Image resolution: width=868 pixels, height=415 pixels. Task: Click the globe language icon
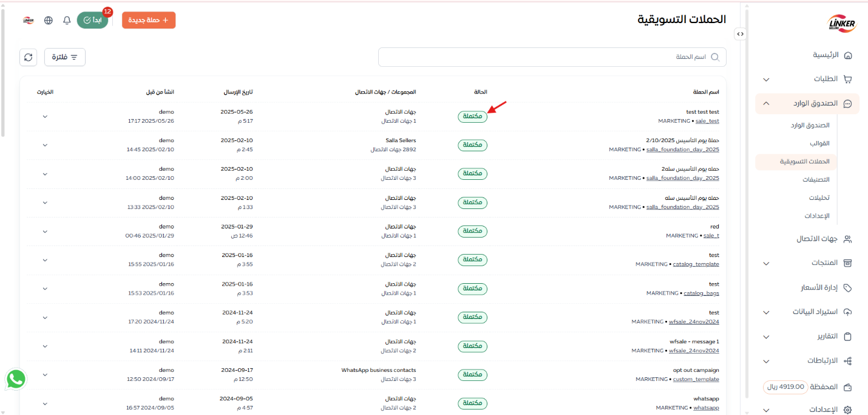(x=49, y=20)
